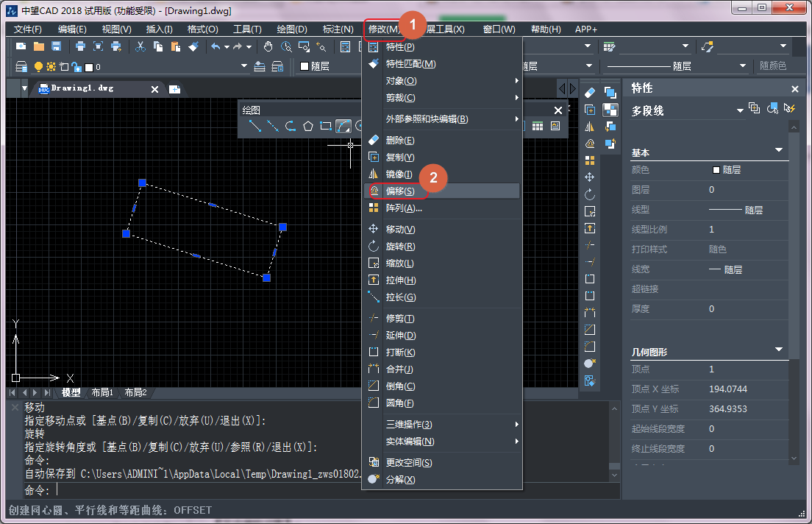Viewport: 812px width, 524px height.
Task: Toggle the layer freeze sun icon
Action: pos(51,67)
